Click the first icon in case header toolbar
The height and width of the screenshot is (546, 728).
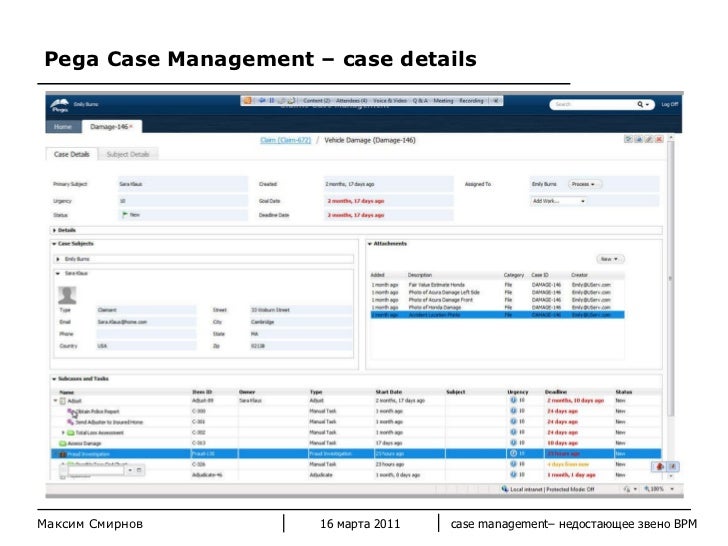tap(628, 139)
